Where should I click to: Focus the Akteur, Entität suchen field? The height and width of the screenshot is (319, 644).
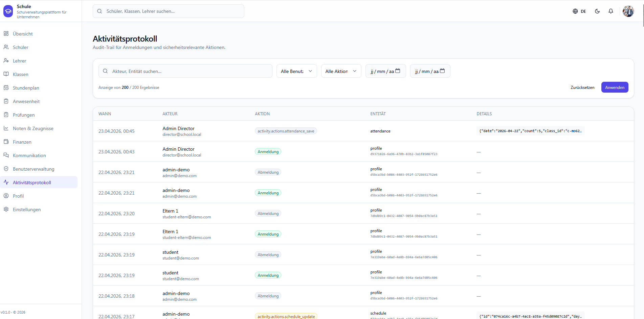point(185,71)
